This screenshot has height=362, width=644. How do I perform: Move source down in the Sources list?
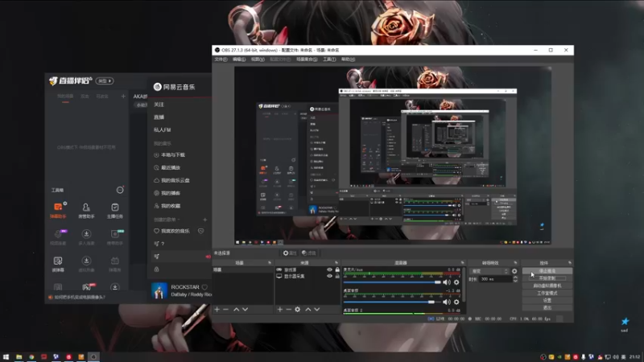[x=317, y=309]
